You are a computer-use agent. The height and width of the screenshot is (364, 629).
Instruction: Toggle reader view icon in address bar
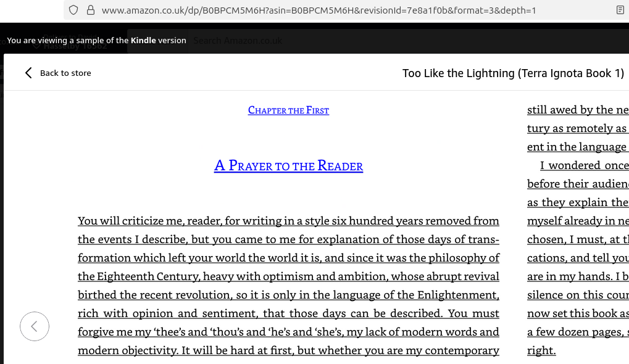[x=620, y=10]
